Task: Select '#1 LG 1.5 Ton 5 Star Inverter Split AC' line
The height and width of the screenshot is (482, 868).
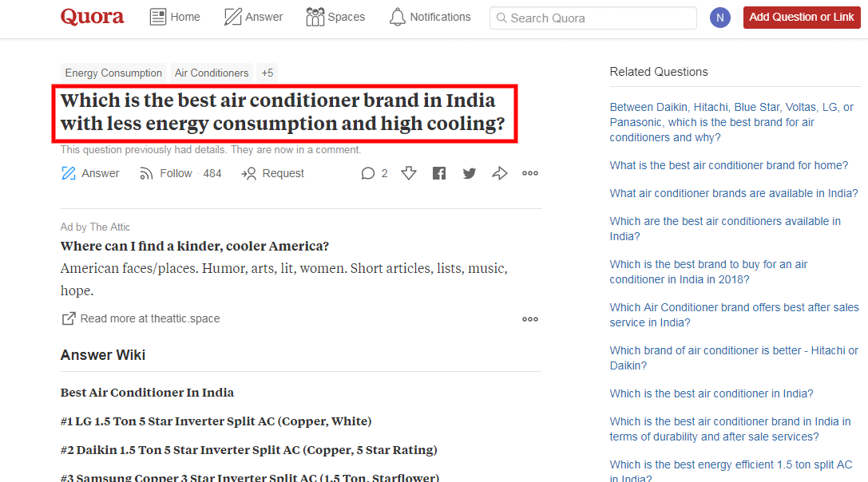Action: (216, 421)
